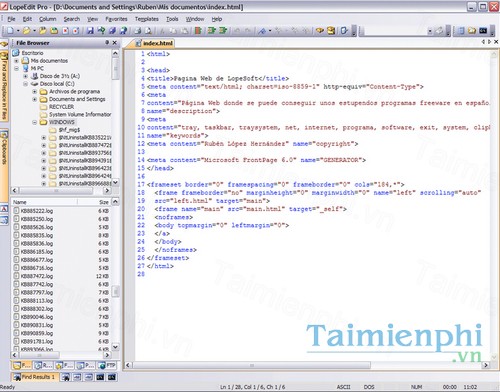The image size is (500, 392).
Task: Open dropdown arrow next to Open file icon
Action: tap(34, 31)
